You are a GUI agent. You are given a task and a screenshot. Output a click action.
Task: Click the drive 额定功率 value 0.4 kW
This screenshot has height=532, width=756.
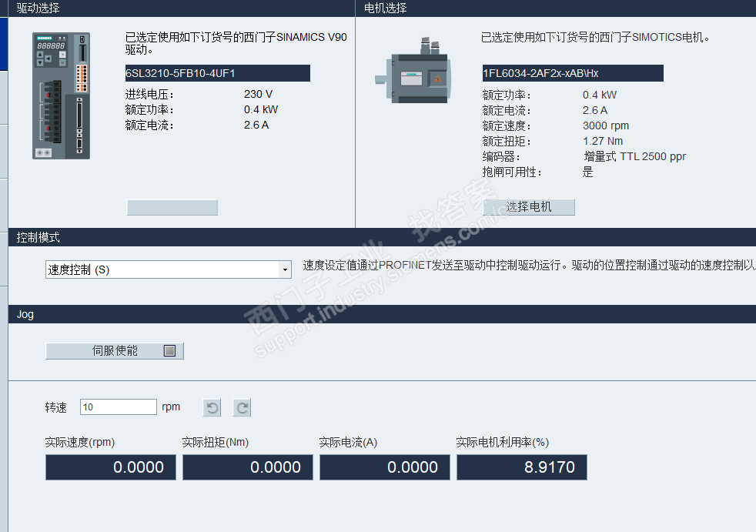point(261,109)
